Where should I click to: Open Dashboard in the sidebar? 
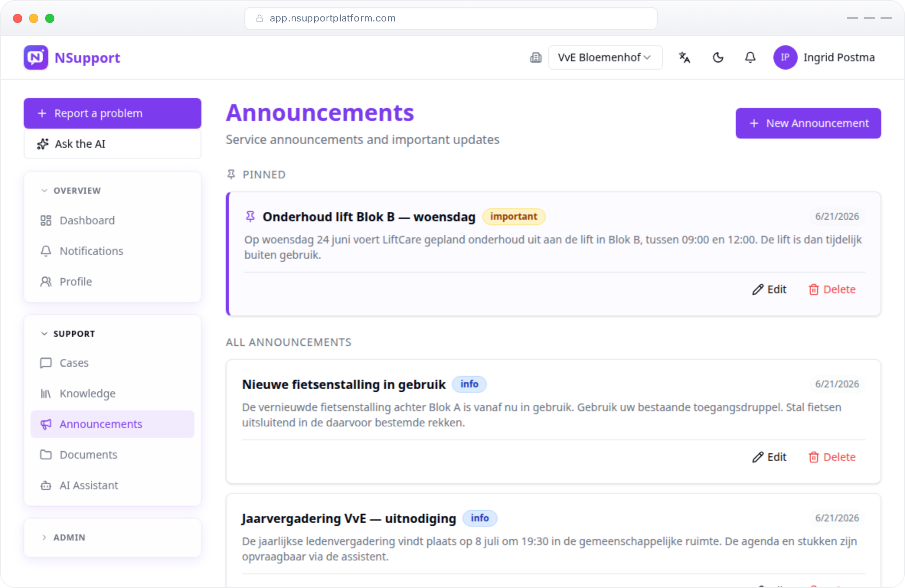click(x=113, y=220)
